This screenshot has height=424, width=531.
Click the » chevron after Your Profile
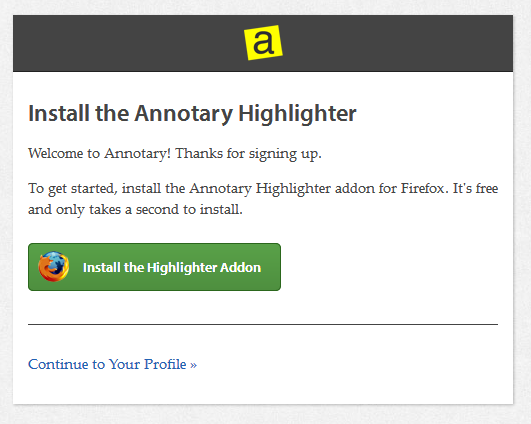[x=193, y=365]
